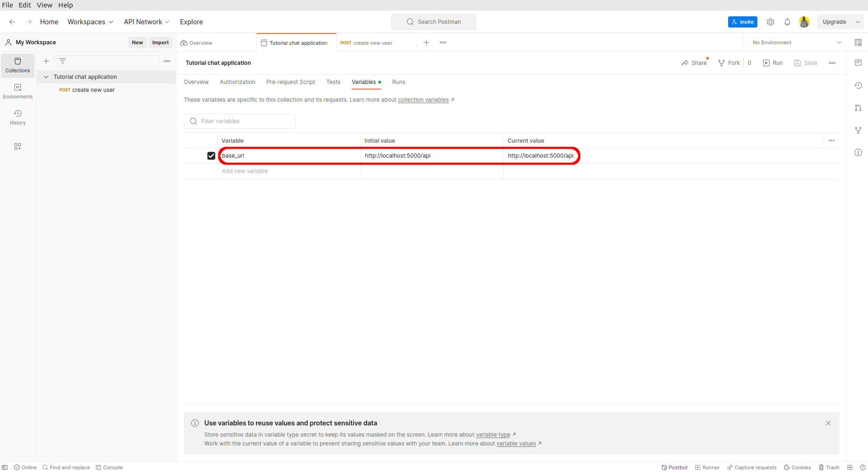Image resolution: width=868 pixels, height=473 pixels.
Task: Go back with the navigation arrow
Action: click(x=12, y=22)
